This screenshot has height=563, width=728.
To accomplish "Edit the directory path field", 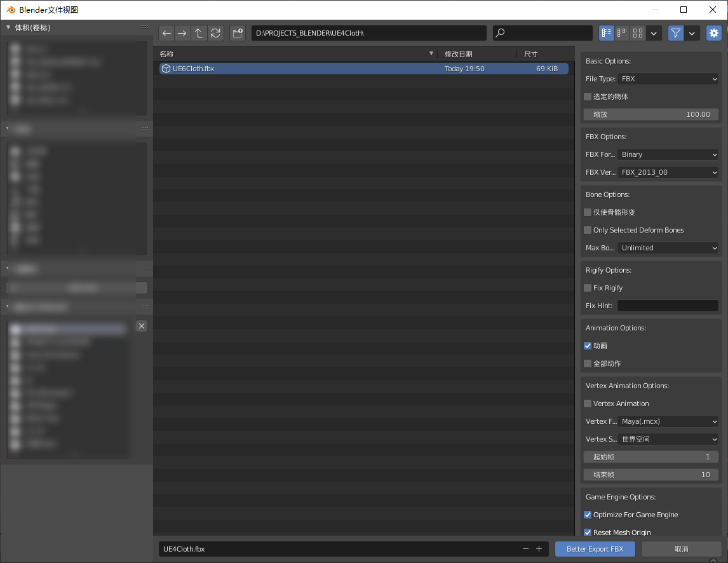I will [x=368, y=33].
